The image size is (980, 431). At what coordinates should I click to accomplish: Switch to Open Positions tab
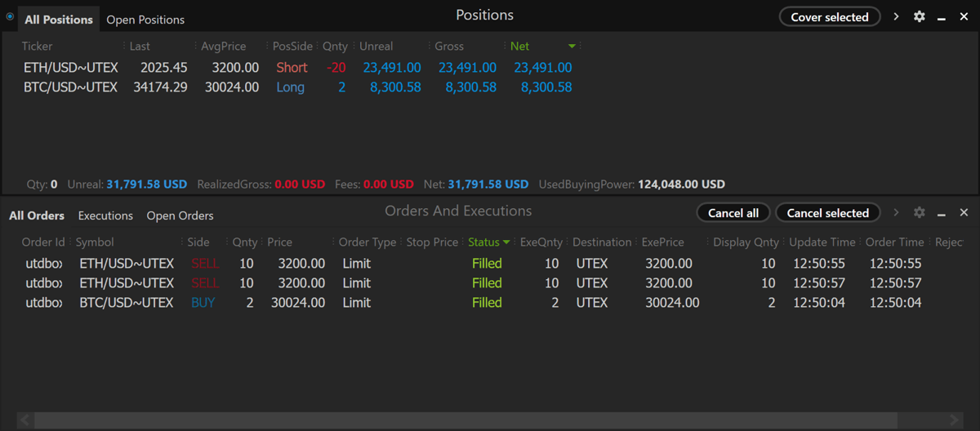coord(145,20)
